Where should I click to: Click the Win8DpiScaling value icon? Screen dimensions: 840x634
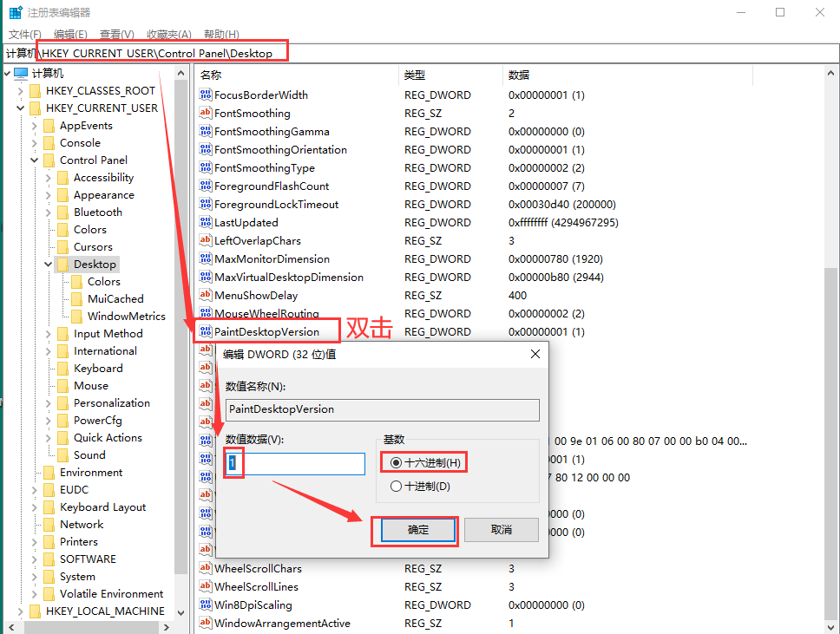(205, 605)
